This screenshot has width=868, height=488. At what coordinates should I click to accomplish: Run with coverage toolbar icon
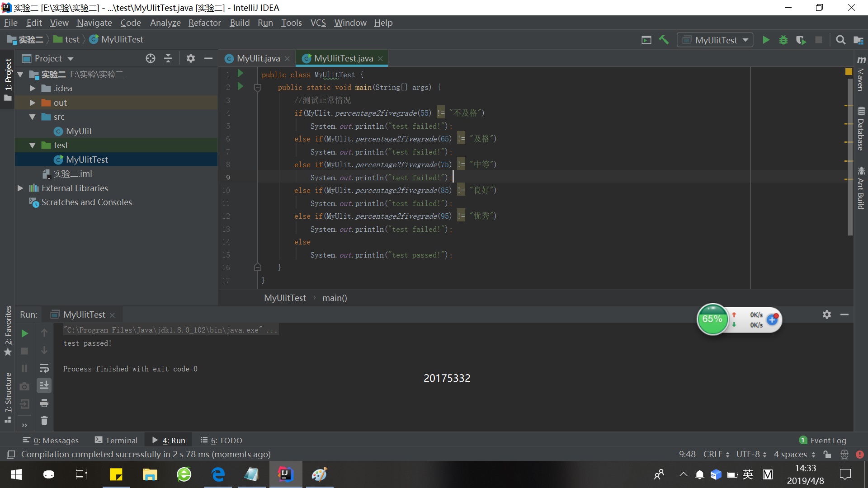(x=801, y=40)
